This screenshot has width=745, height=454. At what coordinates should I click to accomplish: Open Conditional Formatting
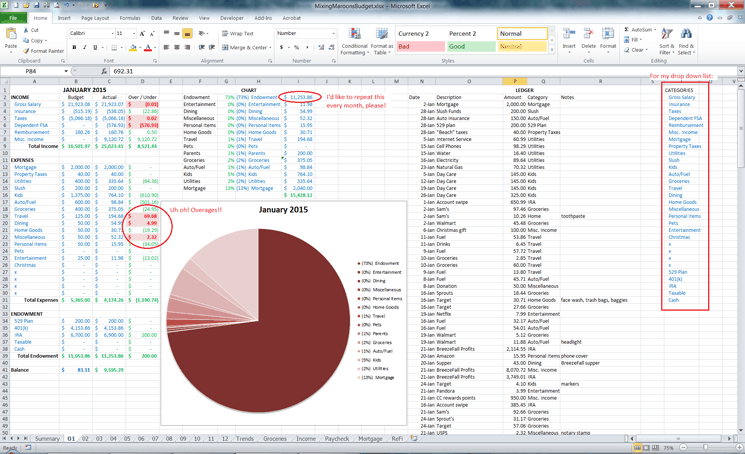click(354, 41)
